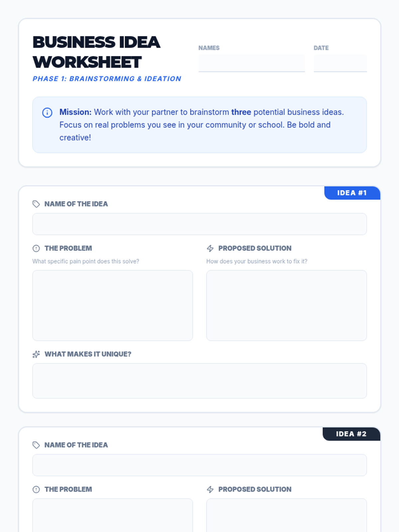Click the alert icon next to The Problem in Idea #2
This screenshot has height=532, width=399.
click(36, 489)
